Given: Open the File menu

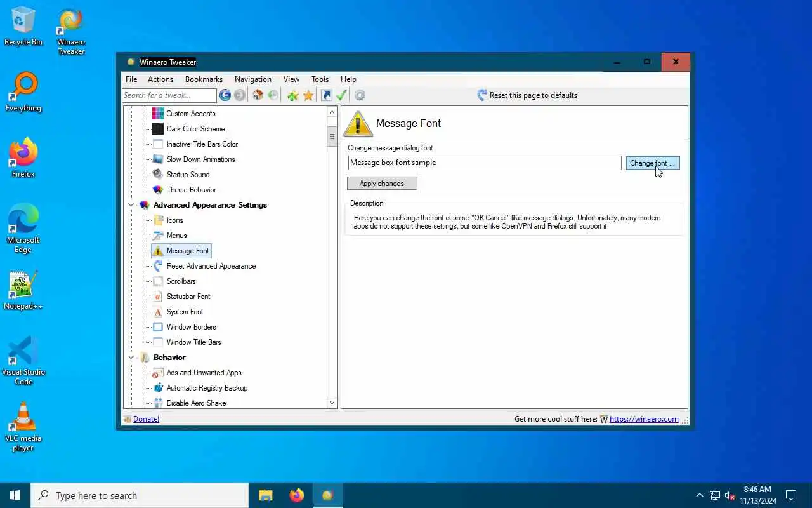Looking at the screenshot, I should [131, 79].
